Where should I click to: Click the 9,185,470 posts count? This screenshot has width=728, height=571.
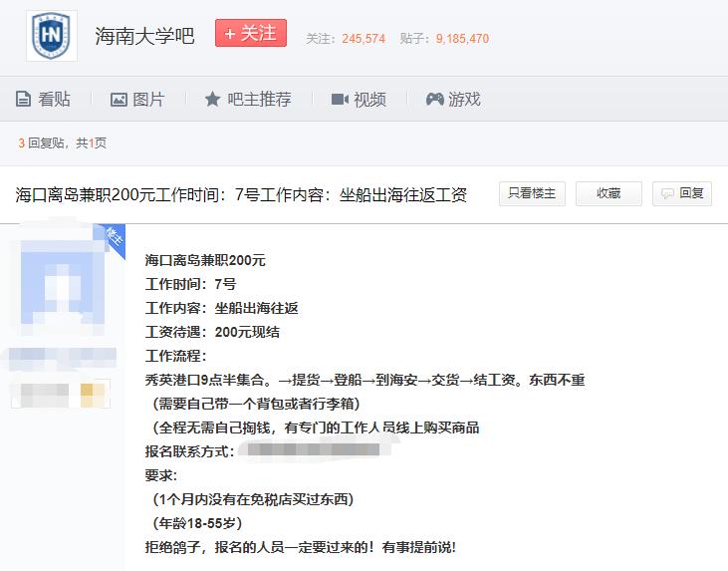462,39
